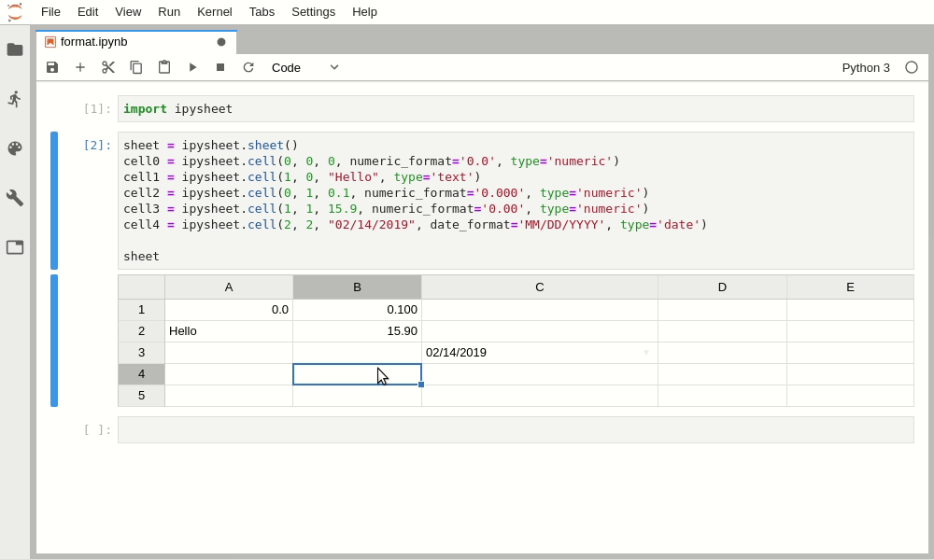934x560 pixels.
Task: Click Python 3 to switch kernels
Action: pyautogui.click(x=865, y=67)
